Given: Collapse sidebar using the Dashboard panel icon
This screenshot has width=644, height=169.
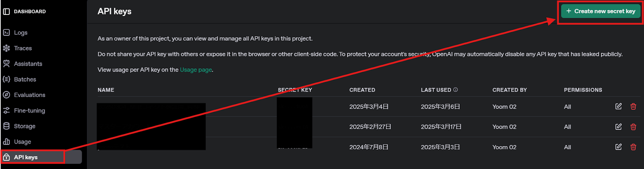Looking at the screenshot, I should point(6,12).
